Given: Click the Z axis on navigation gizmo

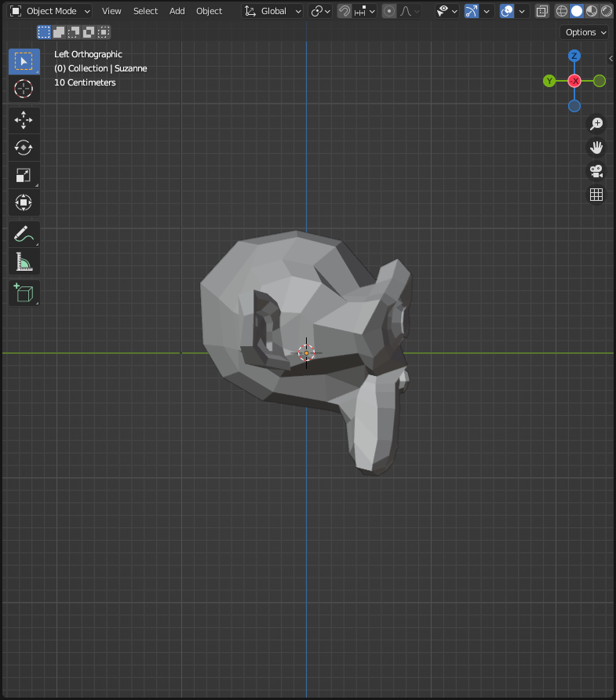Looking at the screenshot, I should click(x=574, y=56).
